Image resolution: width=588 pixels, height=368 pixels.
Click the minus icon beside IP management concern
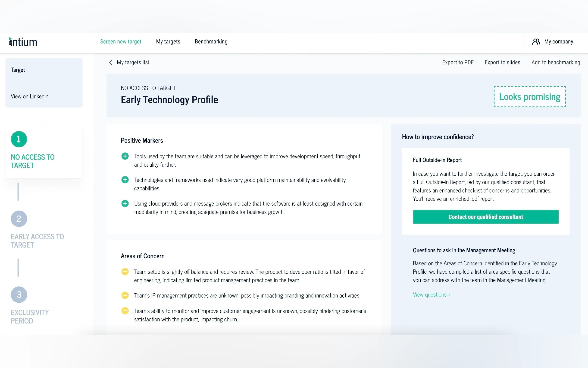[x=125, y=295]
